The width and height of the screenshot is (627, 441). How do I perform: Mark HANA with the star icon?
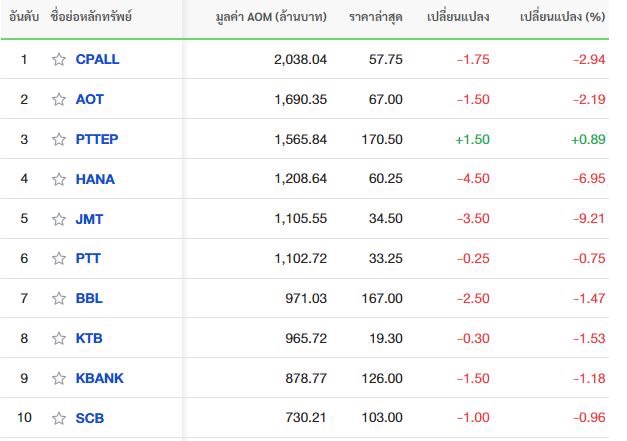tap(59, 179)
